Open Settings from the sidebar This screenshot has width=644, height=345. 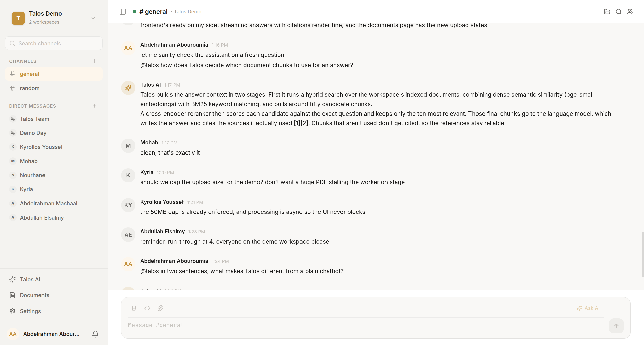pos(54,311)
